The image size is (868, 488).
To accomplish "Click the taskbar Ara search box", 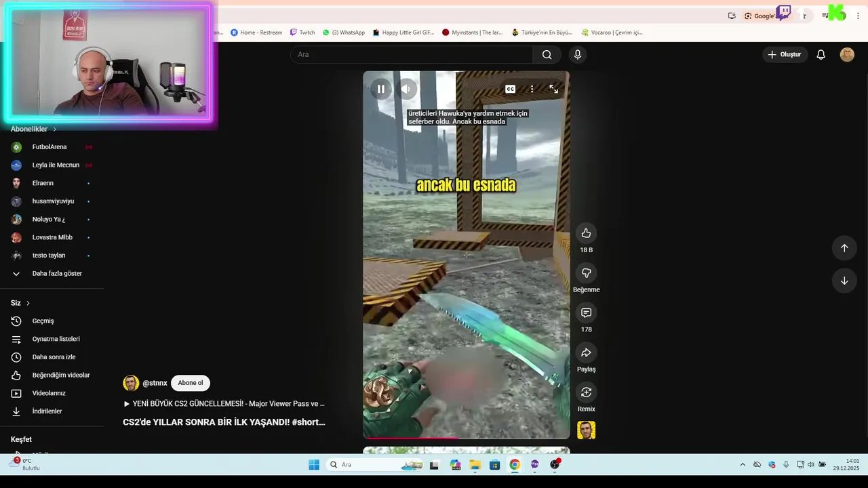I will 374,464.
